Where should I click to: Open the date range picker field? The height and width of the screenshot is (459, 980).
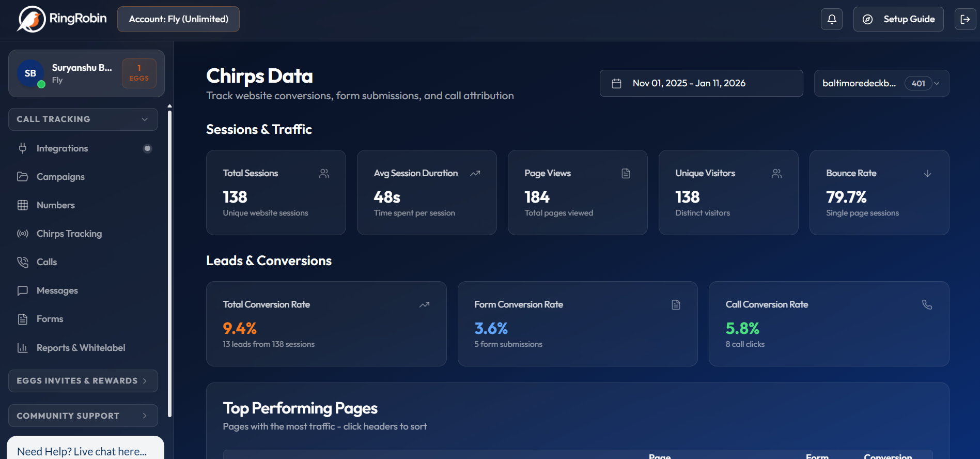(701, 83)
